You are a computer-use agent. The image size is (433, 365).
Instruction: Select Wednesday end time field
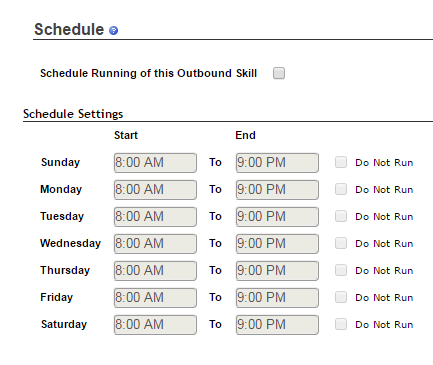pyautogui.click(x=277, y=244)
